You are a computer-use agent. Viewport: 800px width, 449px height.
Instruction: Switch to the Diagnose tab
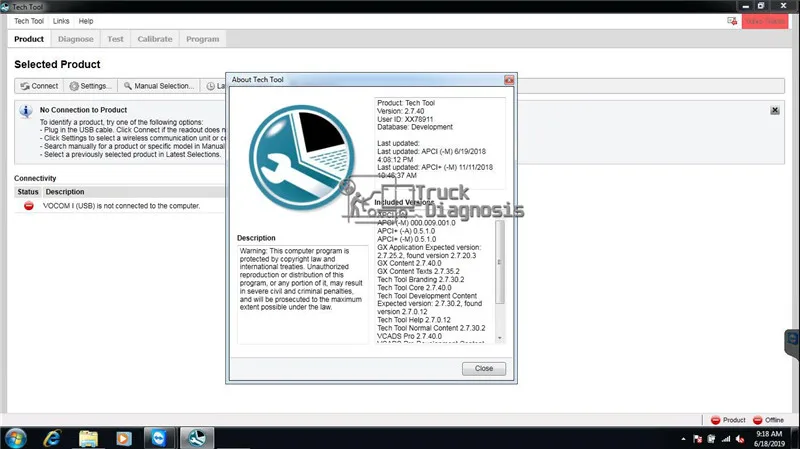pyautogui.click(x=76, y=39)
